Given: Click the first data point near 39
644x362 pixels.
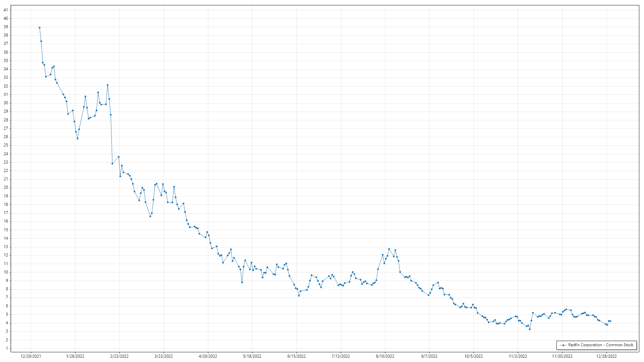Looking at the screenshot, I should [40, 28].
